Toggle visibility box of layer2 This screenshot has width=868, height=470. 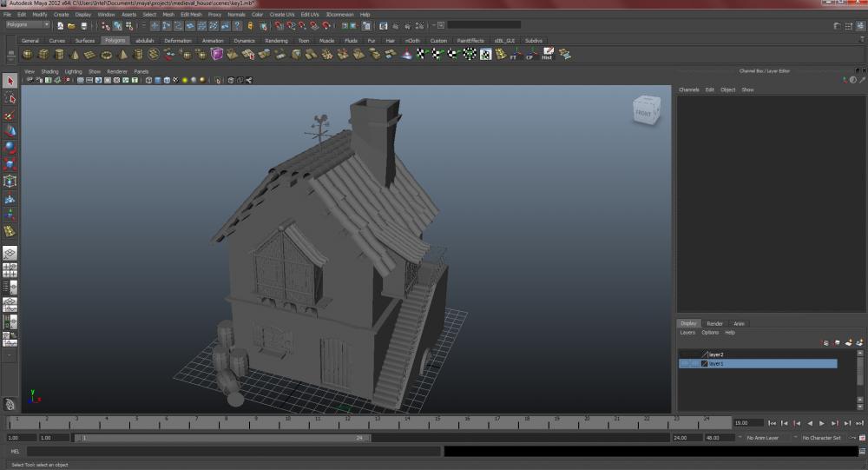pyautogui.click(x=685, y=354)
